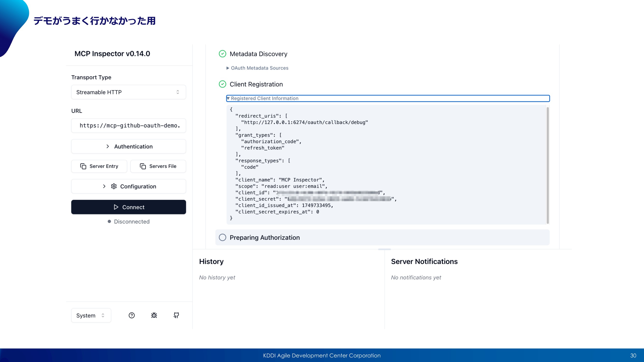Open the System theme selector

click(x=91, y=315)
